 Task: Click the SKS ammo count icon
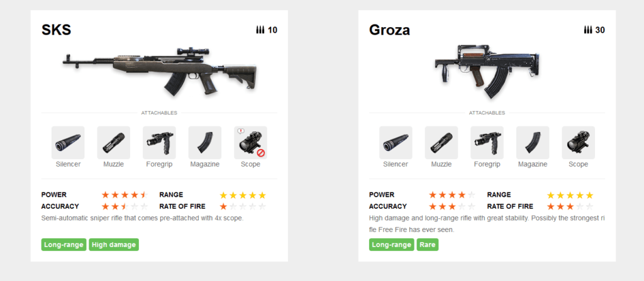(x=260, y=30)
